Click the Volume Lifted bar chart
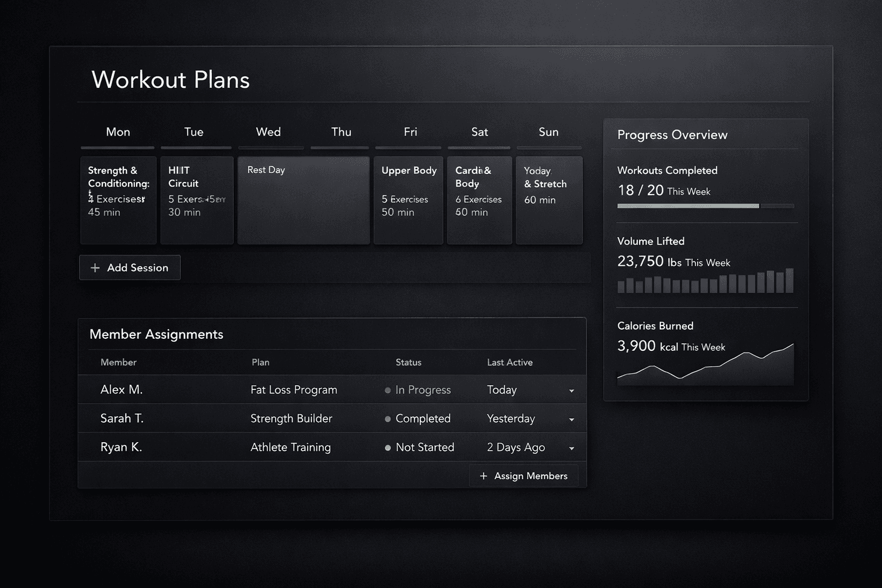The image size is (882, 588). [x=705, y=281]
